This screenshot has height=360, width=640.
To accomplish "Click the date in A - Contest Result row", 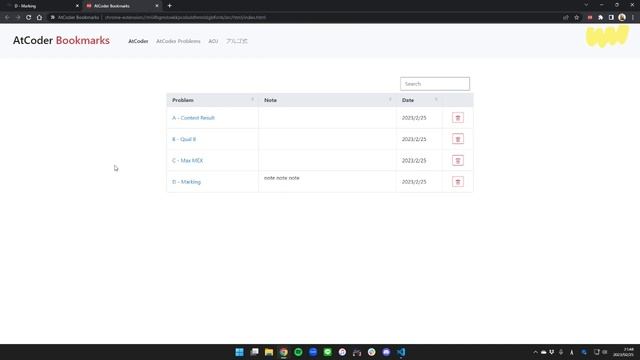I will point(414,118).
